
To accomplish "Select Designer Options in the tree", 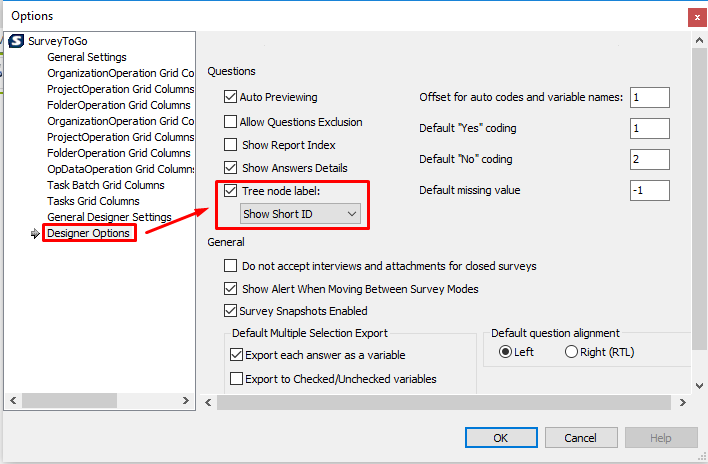I will click(88, 233).
